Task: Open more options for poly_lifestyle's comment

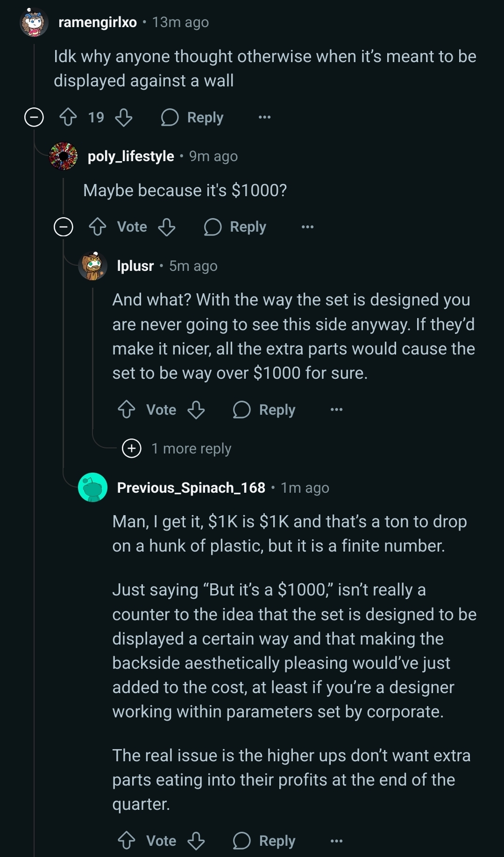Action: [307, 227]
